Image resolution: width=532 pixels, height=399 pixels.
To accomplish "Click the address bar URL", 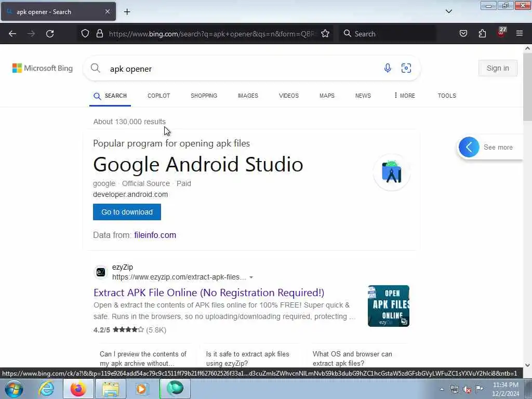I will pos(212,34).
